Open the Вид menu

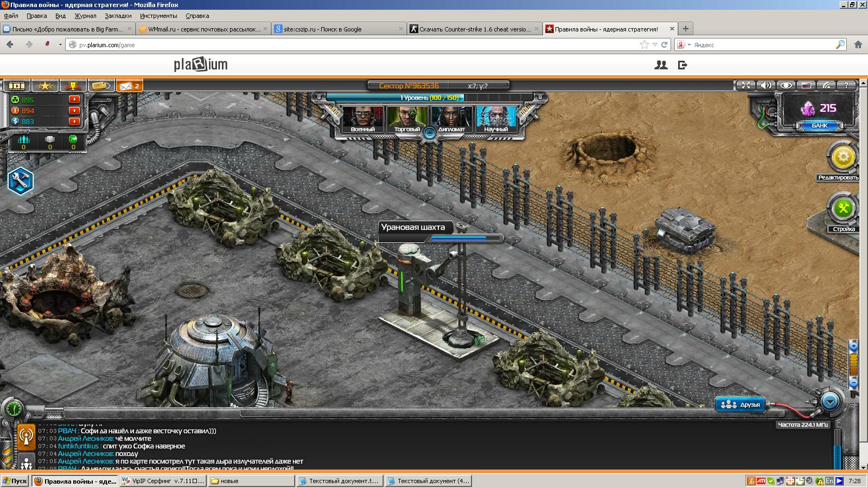coord(61,16)
